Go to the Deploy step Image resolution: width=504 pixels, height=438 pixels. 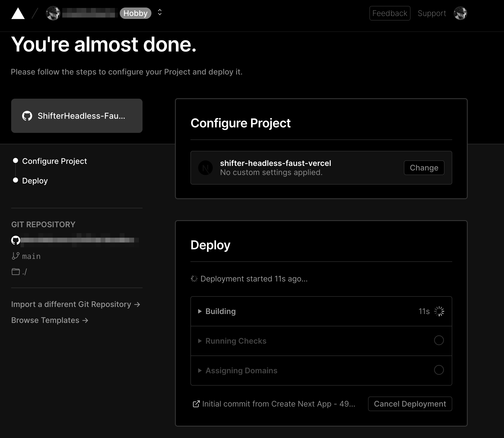tap(35, 181)
